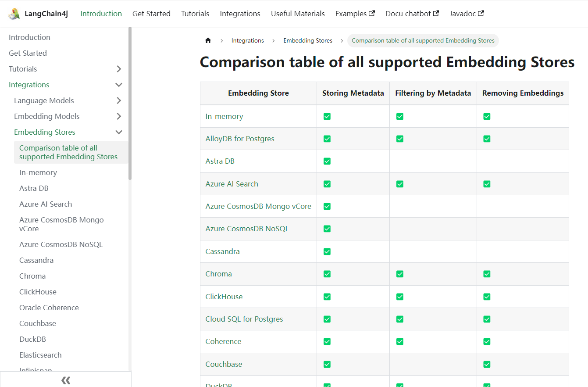The height and width of the screenshot is (387, 588).
Task: Click the current page breadcrumb pill
Action: [423, 40]
